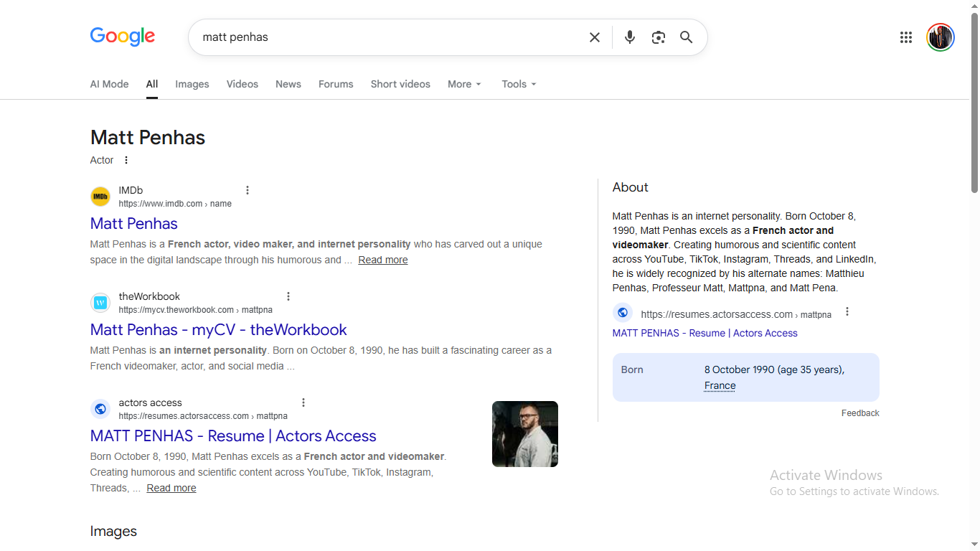Open About panel source three-dot menu
Image resolution: width=980 pixels, height=551 pixels.
point(847,311)
